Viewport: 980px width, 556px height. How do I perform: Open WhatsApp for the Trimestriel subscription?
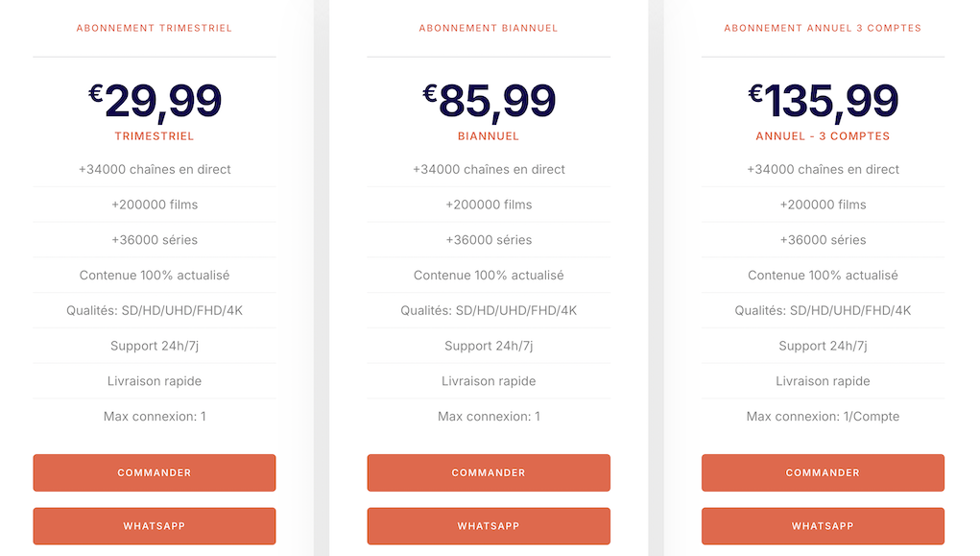coord(155,526)
